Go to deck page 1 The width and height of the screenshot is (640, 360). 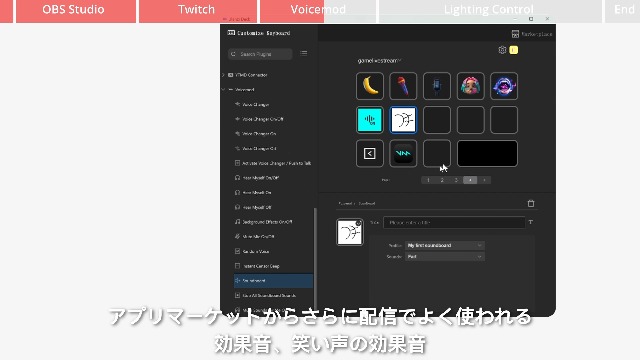428,180
